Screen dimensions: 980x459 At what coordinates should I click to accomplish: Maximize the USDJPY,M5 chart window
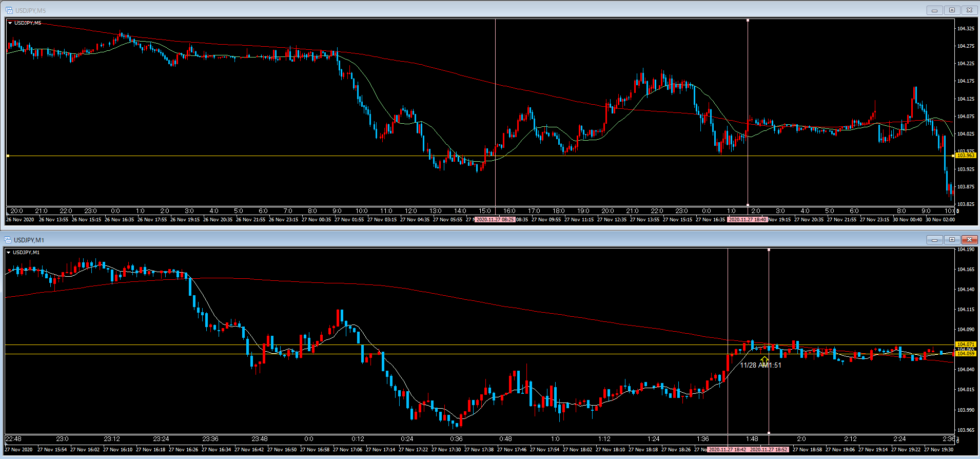[x=952, y=10]
